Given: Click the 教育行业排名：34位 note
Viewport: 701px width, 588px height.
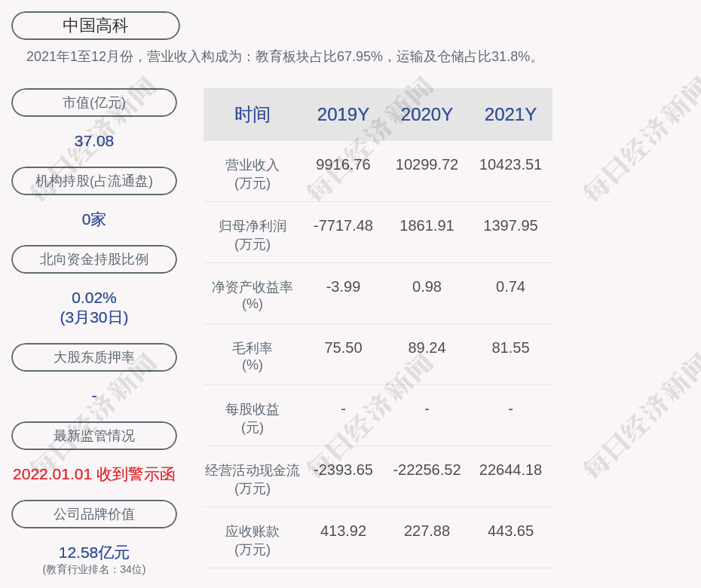Looking at the screenshot, I should 94,569.
